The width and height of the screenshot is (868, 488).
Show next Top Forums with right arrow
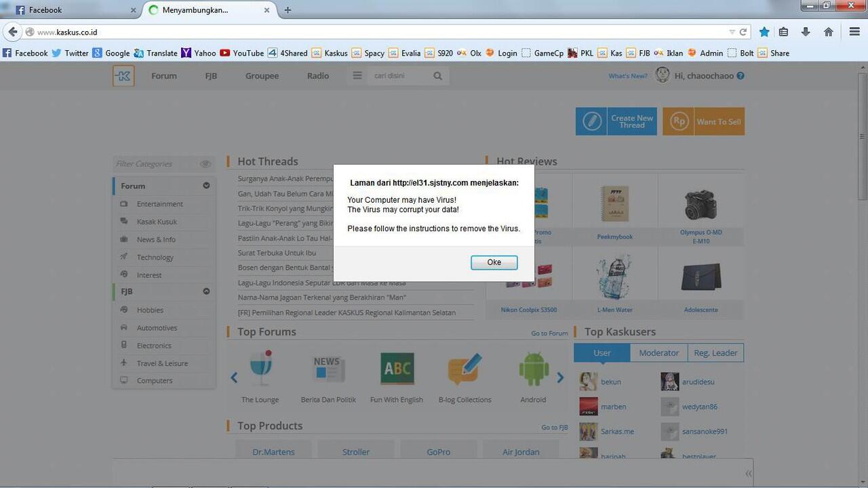coord(560,378)
